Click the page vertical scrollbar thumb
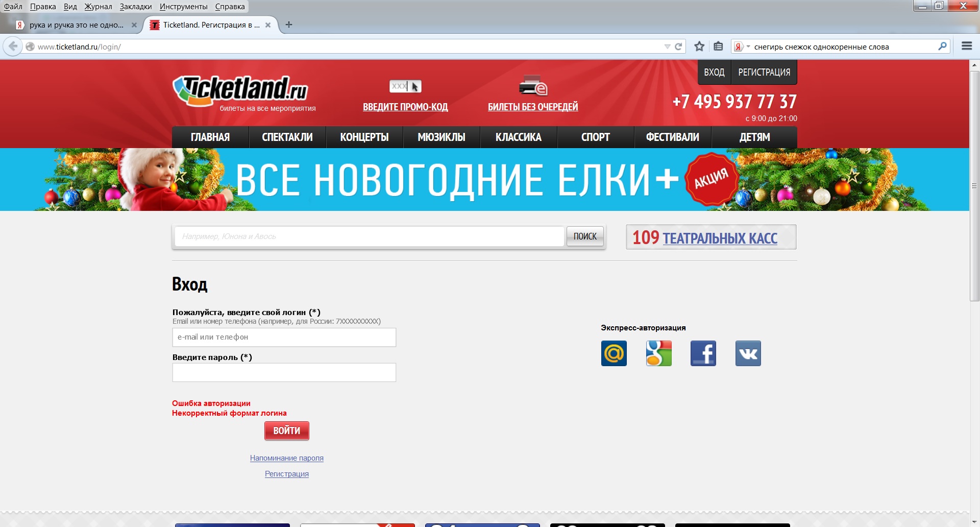 (x=975, y=186)
